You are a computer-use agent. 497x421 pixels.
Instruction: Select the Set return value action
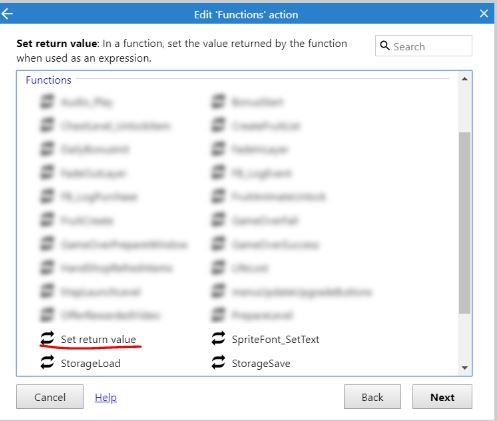[98, 339]
